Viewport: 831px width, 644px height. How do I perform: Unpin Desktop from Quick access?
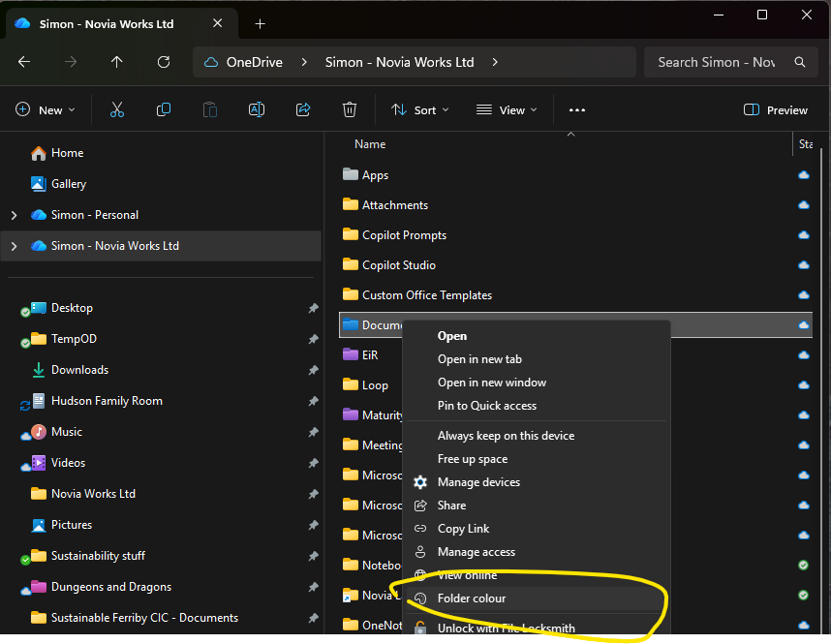pyautogui.click(x=313, y=308)
